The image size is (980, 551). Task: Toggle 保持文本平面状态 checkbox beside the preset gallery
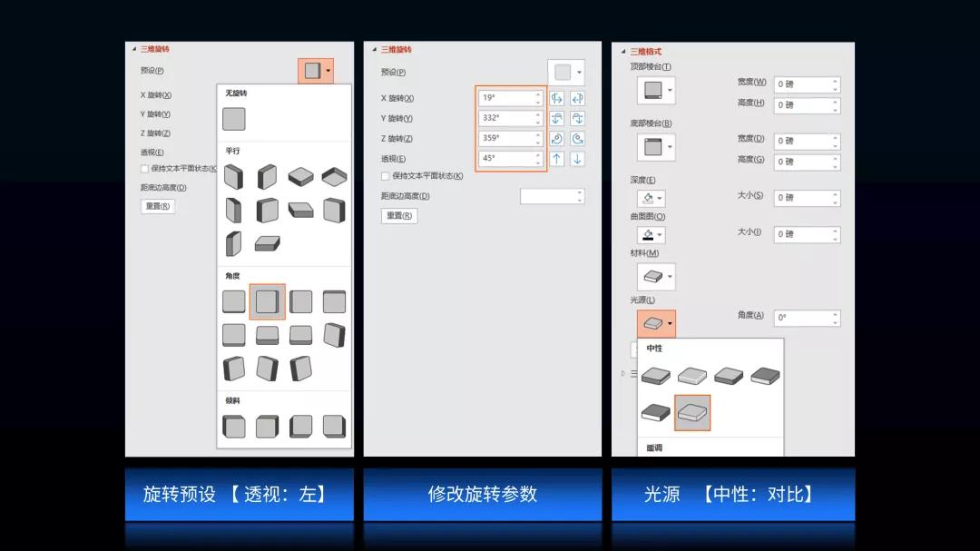tap(145, 169)
